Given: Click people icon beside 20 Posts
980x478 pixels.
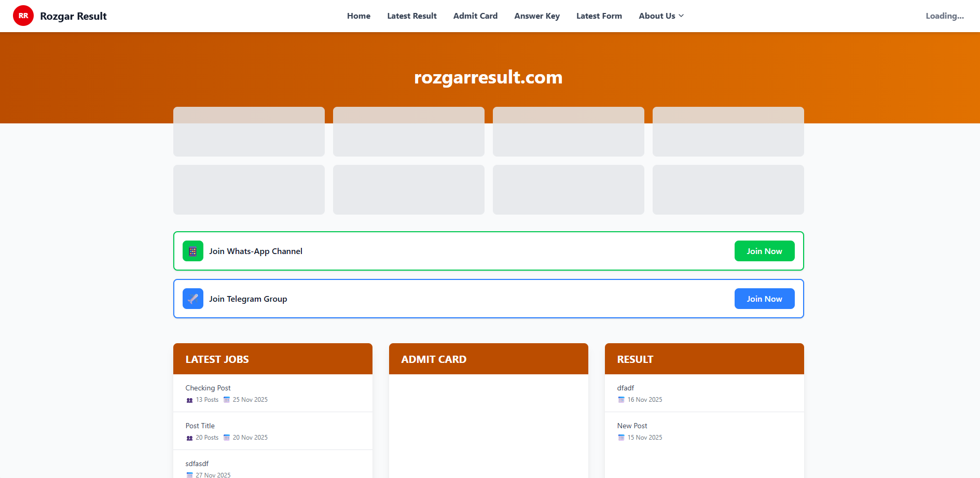Looking at the screenshot, I should [x=188, y=438].
